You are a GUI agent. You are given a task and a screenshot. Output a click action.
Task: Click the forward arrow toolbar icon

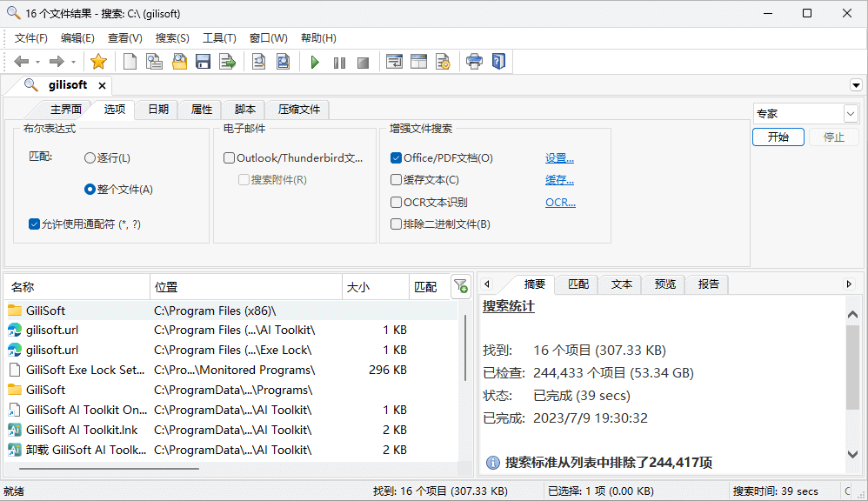[57, 62]
